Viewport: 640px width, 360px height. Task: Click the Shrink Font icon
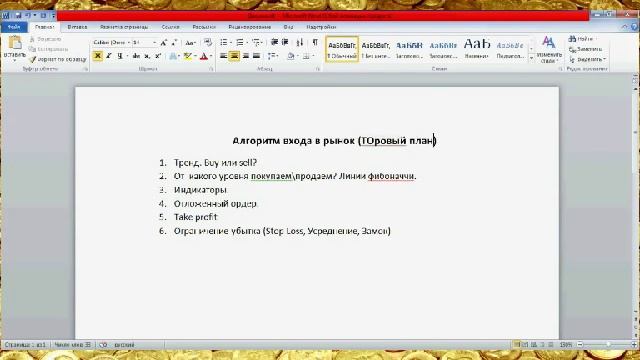174,42
